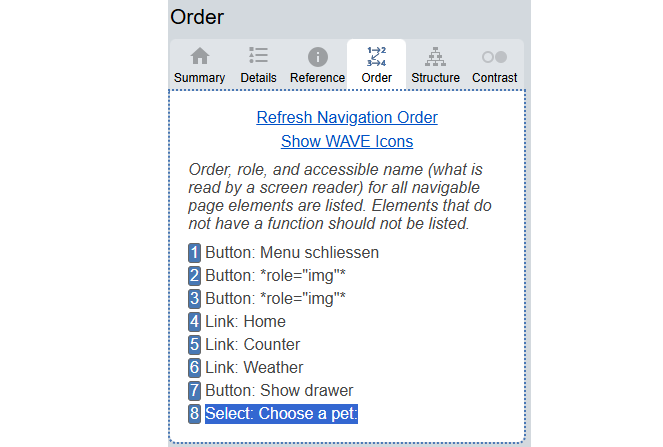Switch to the Details tab
This screenshot has width=663, height=447.
click(258, 65)
